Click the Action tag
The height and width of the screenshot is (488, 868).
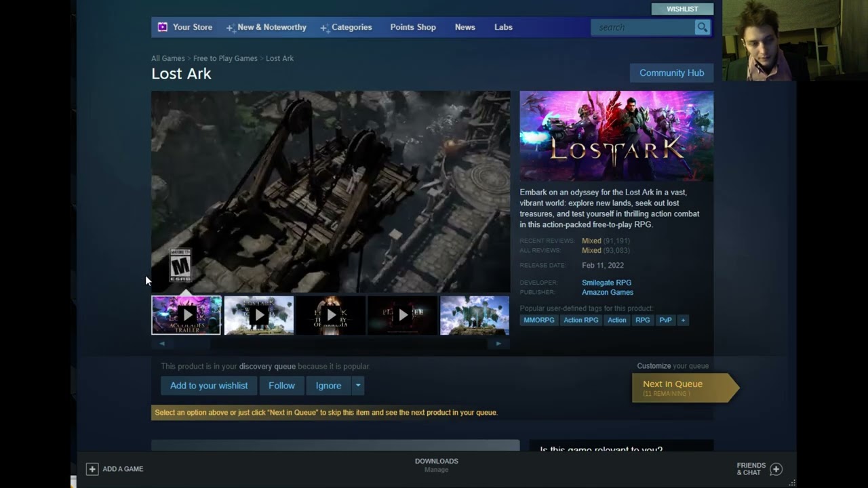pyautogui.click(x=617, y=320)
